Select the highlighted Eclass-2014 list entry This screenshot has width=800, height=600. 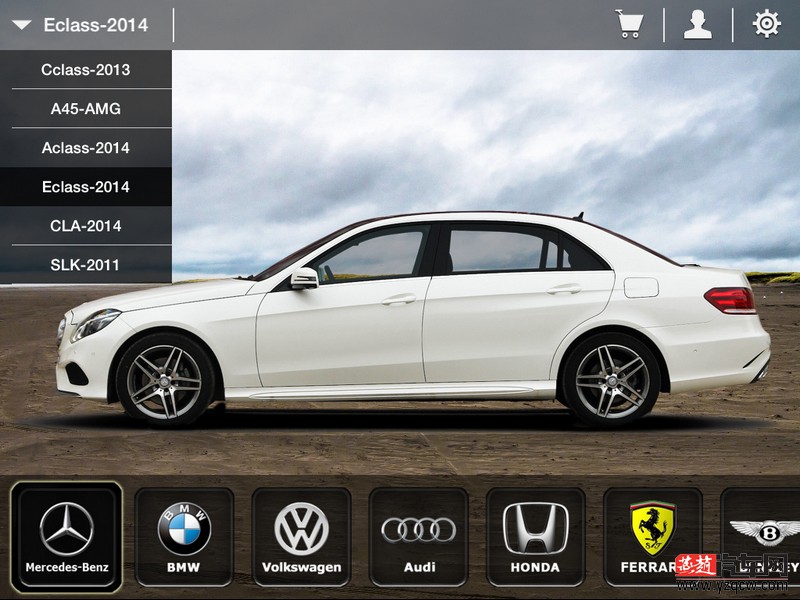86,187
